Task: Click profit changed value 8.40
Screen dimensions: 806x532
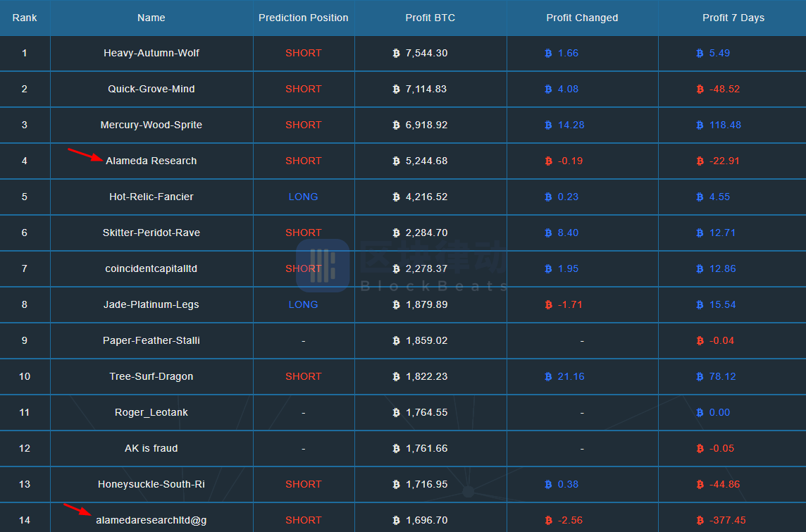Action: [x=568, y=233]
